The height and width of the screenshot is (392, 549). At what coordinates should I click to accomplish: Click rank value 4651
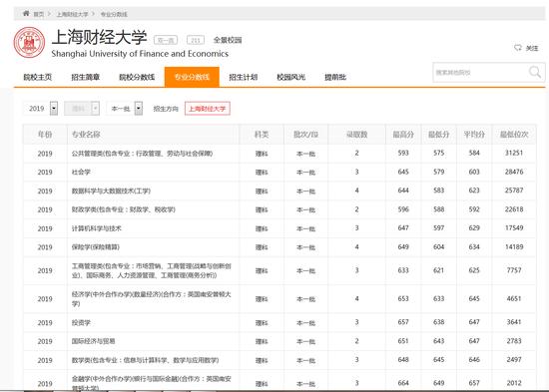click(x=514, y=298)
